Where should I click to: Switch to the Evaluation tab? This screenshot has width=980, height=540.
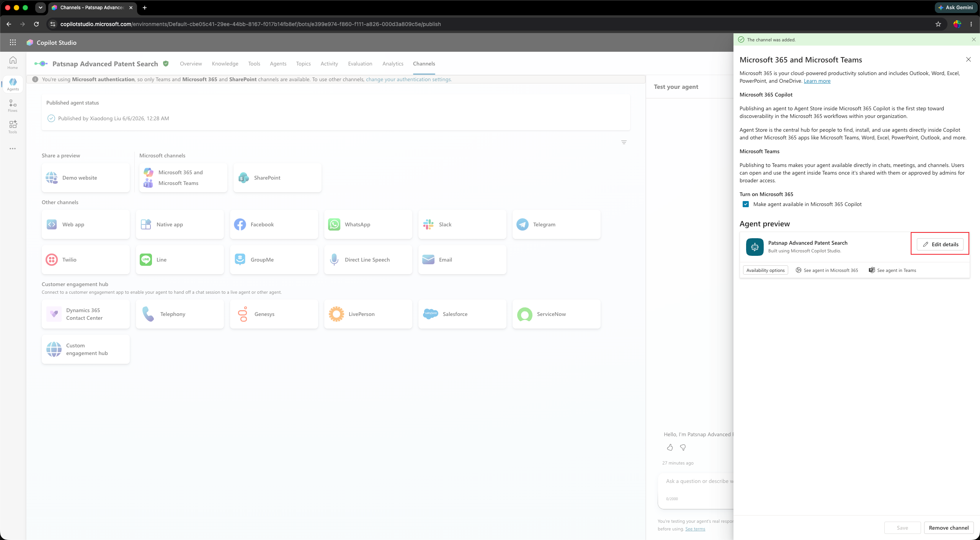tap(360, 64)
